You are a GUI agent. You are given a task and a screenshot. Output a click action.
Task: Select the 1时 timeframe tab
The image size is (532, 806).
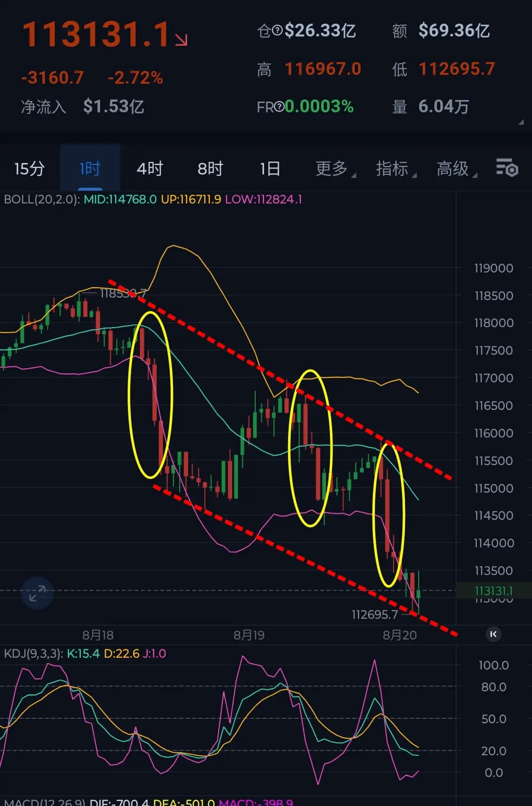click(90, 168)
